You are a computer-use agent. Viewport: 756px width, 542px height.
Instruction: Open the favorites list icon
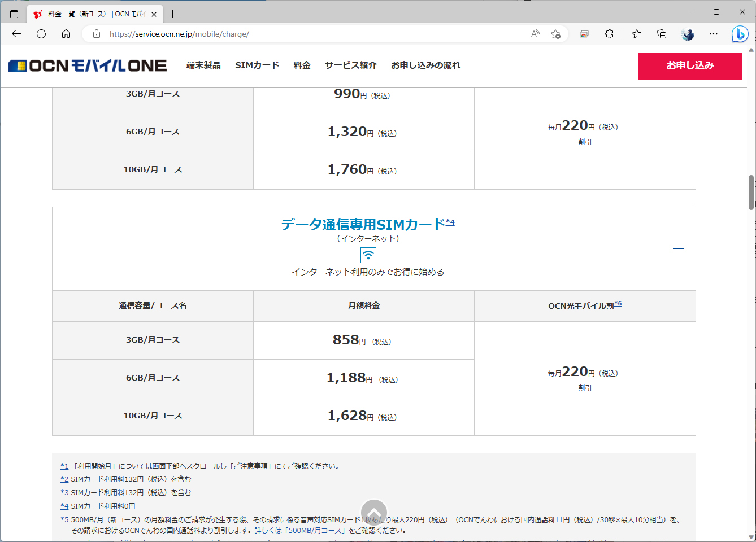click(x=637, y=34)
